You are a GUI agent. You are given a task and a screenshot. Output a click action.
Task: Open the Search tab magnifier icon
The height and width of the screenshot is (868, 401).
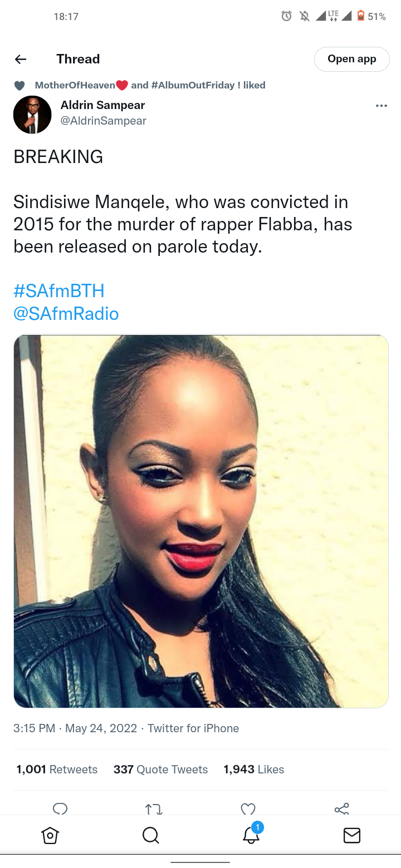pyautogui.click(x=150, y=835)
